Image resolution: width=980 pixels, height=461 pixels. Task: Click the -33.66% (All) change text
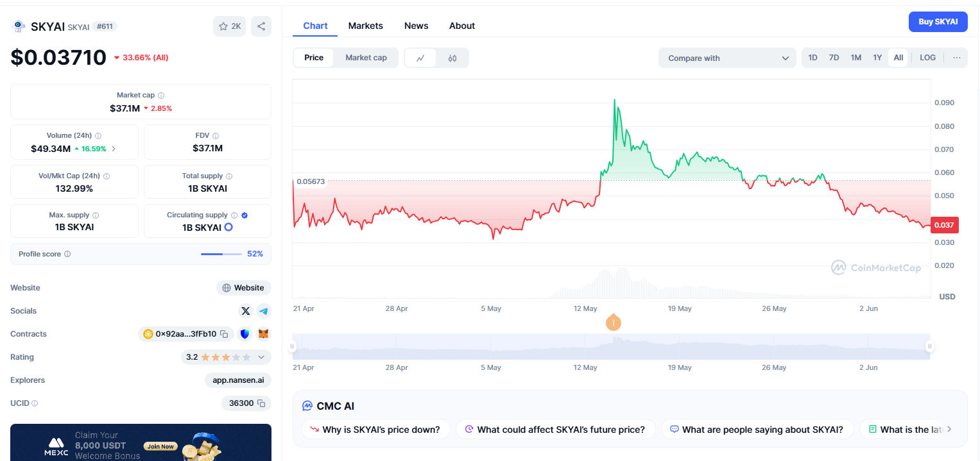tap(141, 58)
